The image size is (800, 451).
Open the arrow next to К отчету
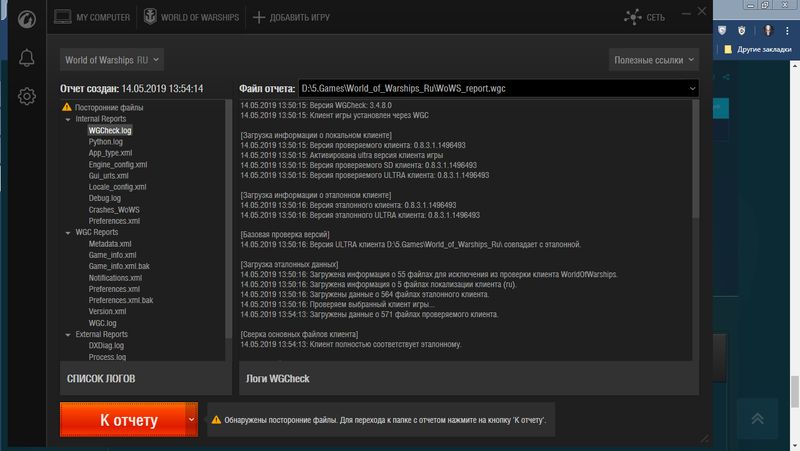click(191, 419)
